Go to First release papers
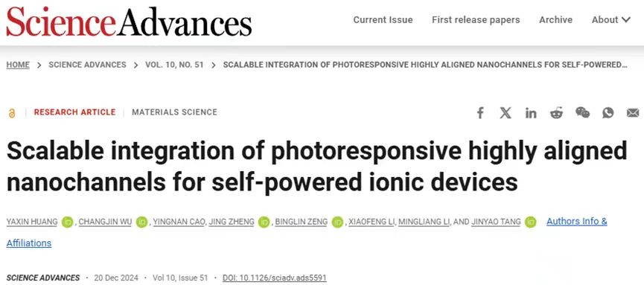The width and height of the screenshot is (644, 285). [476, 19]
